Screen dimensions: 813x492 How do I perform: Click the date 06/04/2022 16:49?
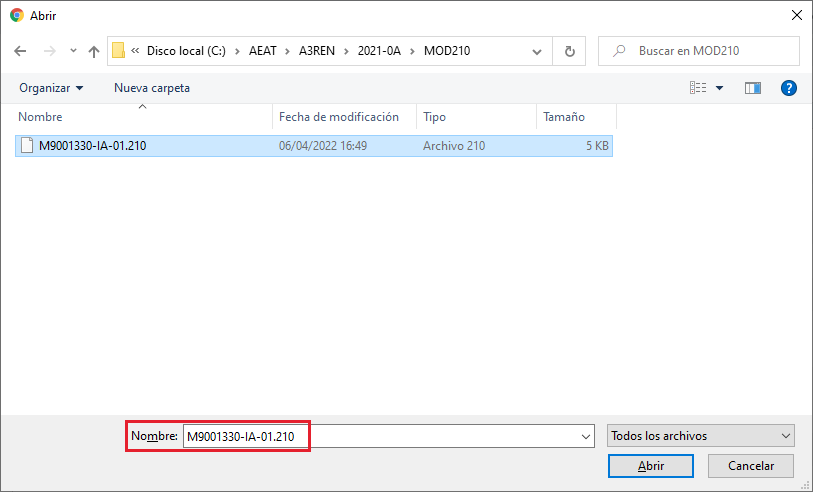pos(323,146)
